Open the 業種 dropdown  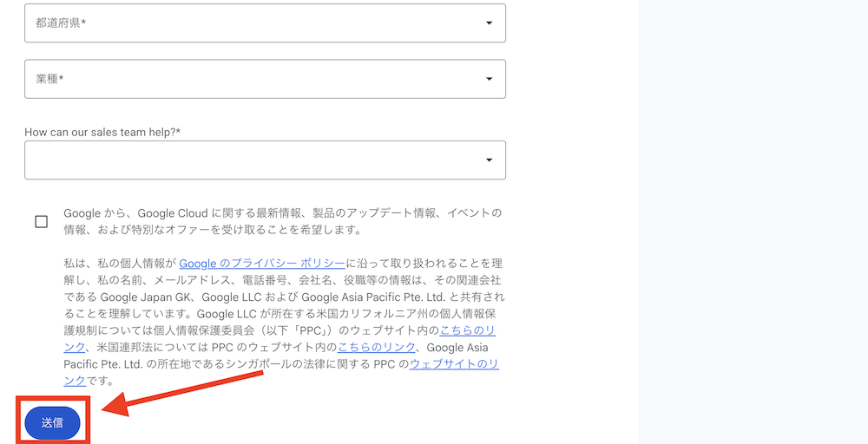click(x=265, y=79)
